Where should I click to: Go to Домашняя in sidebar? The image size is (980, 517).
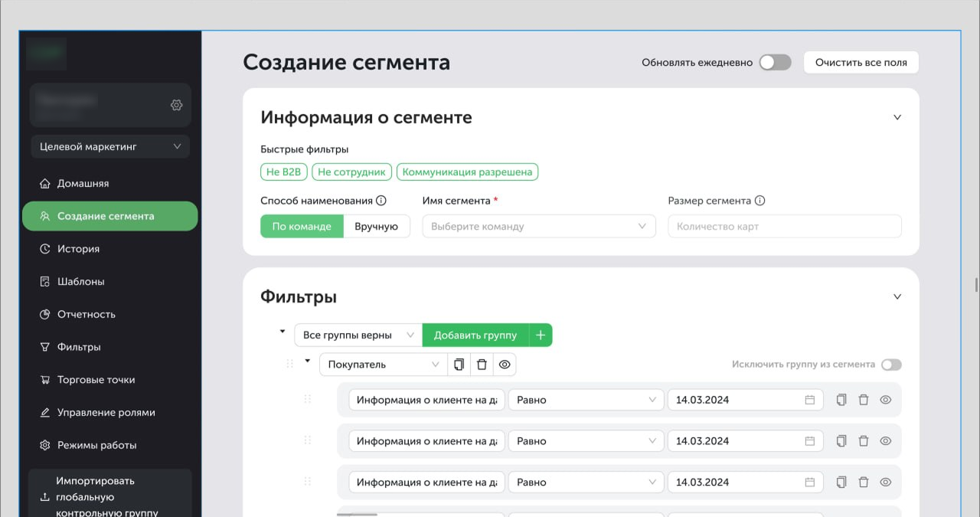(x=110, y=184)
